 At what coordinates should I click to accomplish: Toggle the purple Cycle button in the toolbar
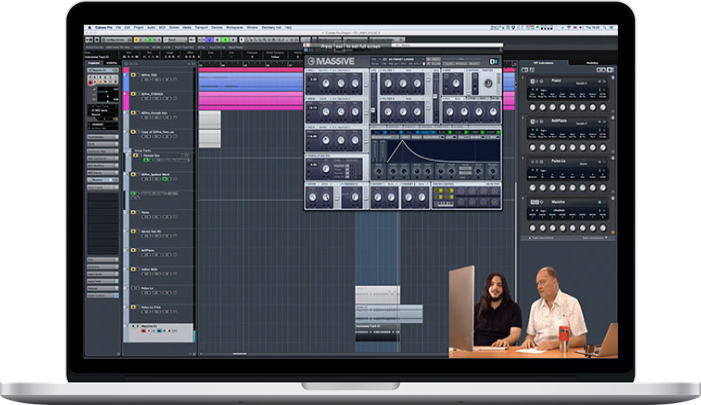click(x=210, y=40)
